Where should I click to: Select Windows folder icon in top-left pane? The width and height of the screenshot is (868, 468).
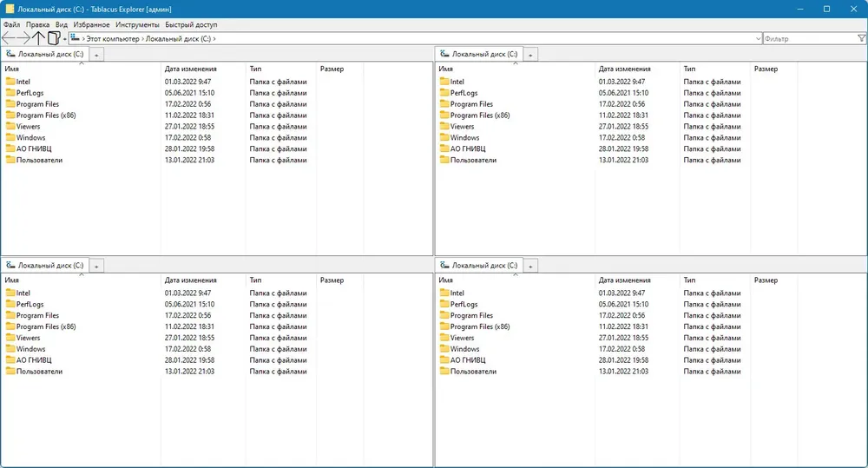10,137
